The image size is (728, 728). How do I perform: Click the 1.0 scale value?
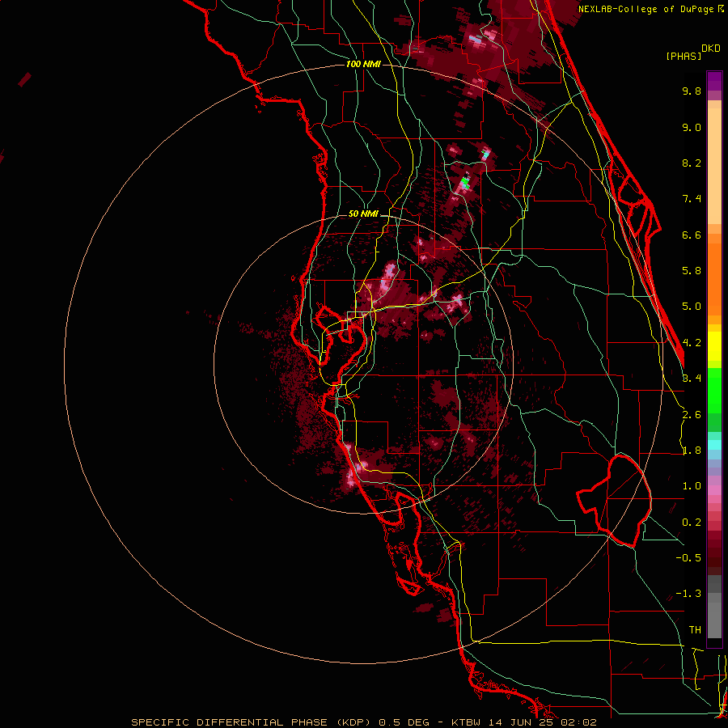click(x=692, y=486)
